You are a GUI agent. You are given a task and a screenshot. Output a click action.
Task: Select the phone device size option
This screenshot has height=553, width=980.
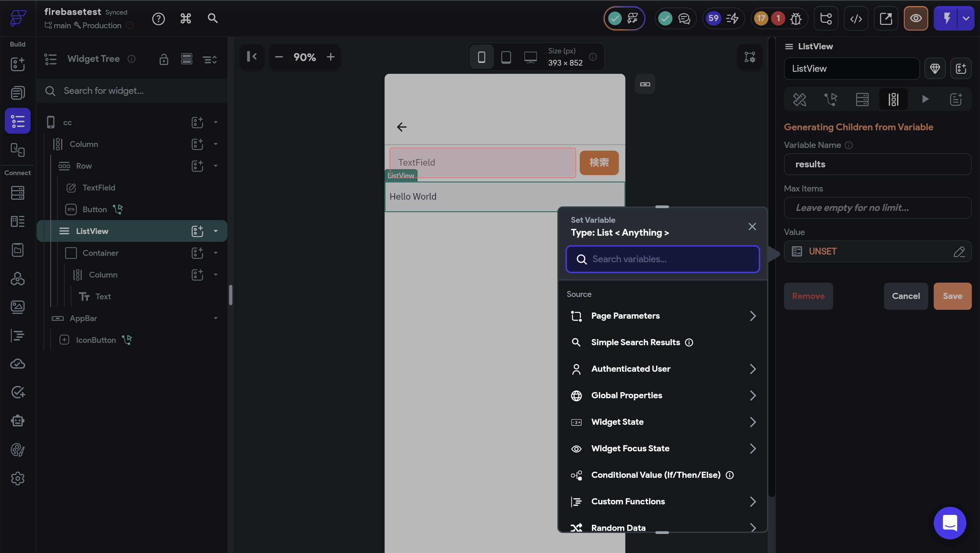click(x=481, y=57)
